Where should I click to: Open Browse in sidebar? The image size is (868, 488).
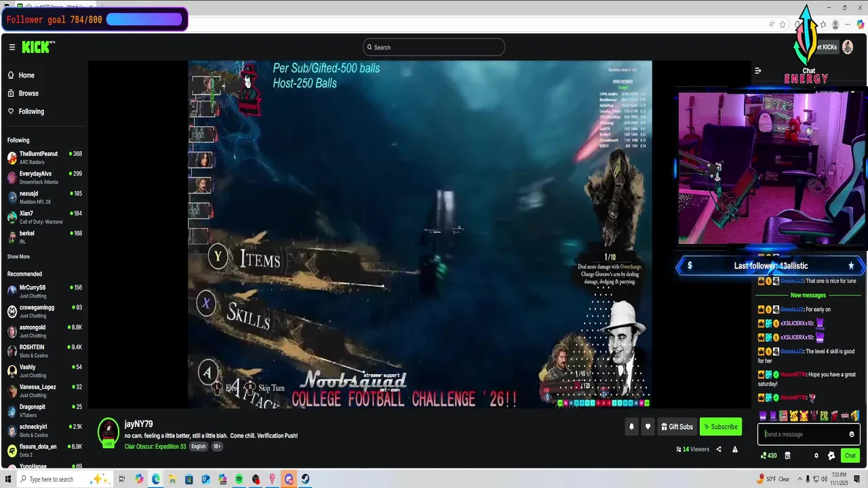pyautogui.click(x=28, y=94)
